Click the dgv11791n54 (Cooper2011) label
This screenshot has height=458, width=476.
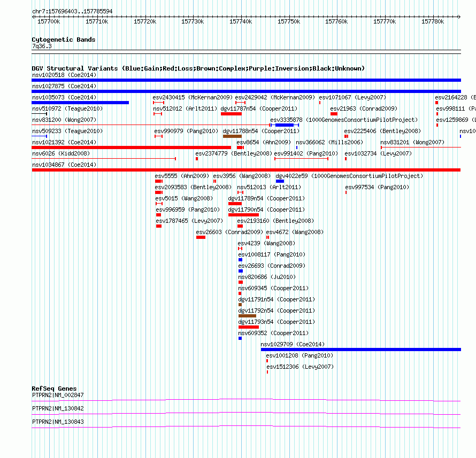pyautogui.click(x=277, y=299)
